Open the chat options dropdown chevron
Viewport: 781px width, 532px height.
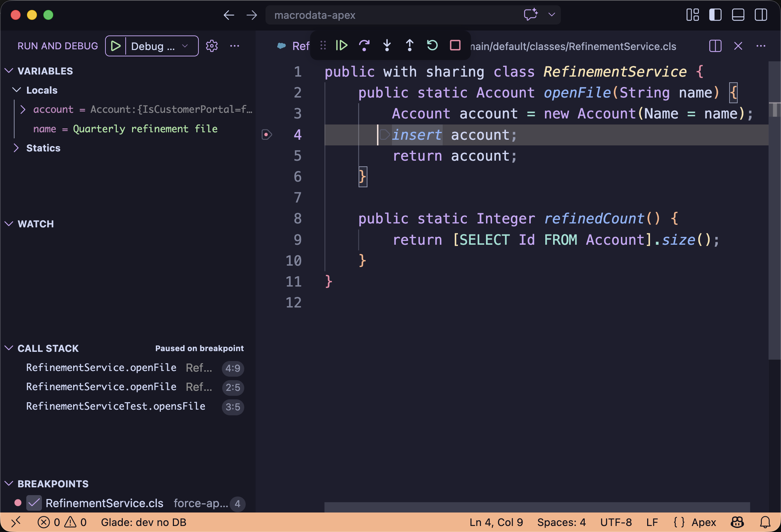pos(552,15)
